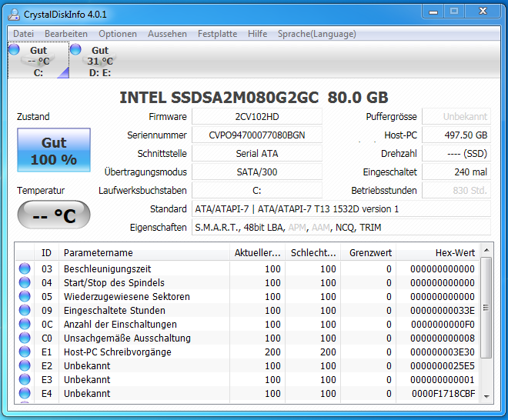
Task: Click the Firmware value 2CV102HD
Action: [x=257, y=117]
